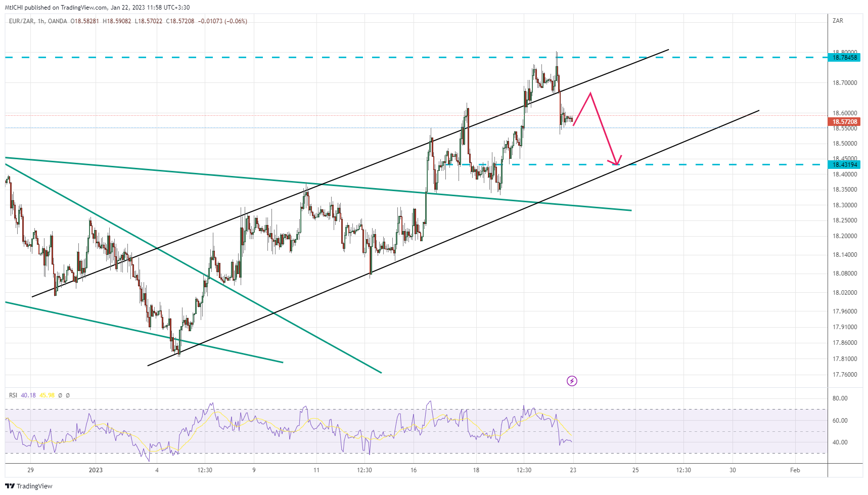
Task: Click the high price H18.59082 value
Action: (117, 21)
